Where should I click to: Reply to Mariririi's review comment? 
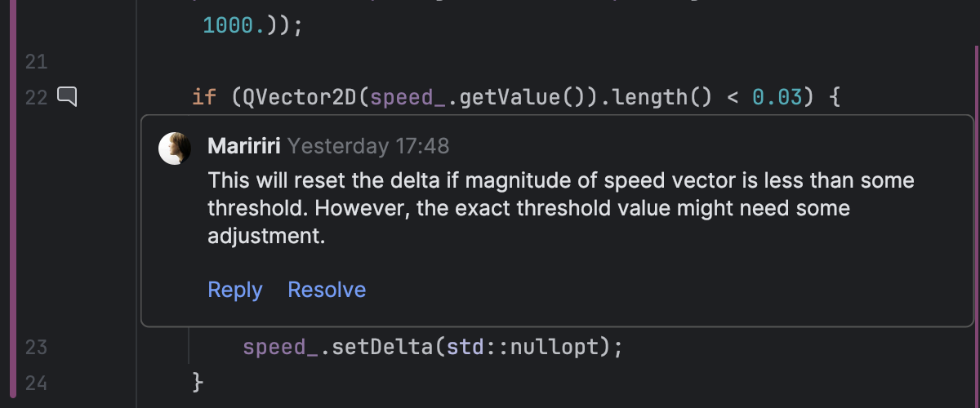[x=235, y=290]
